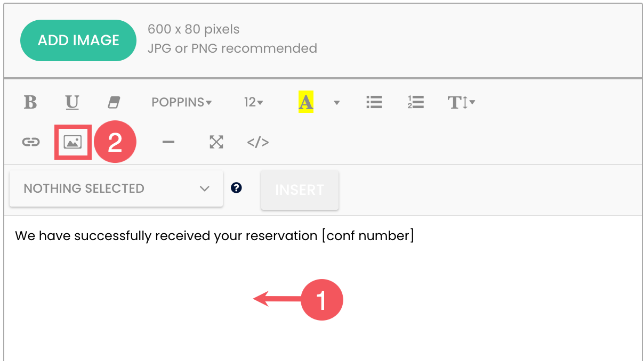The image size is (644, 361).
Task: Expand the text color options arrow
Action: tap(336, 103)
